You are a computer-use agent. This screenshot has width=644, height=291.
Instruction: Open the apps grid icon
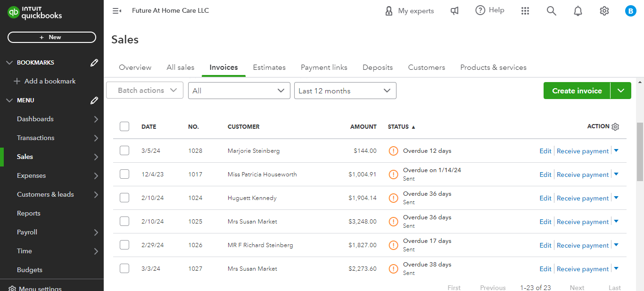tap(525, 11)
